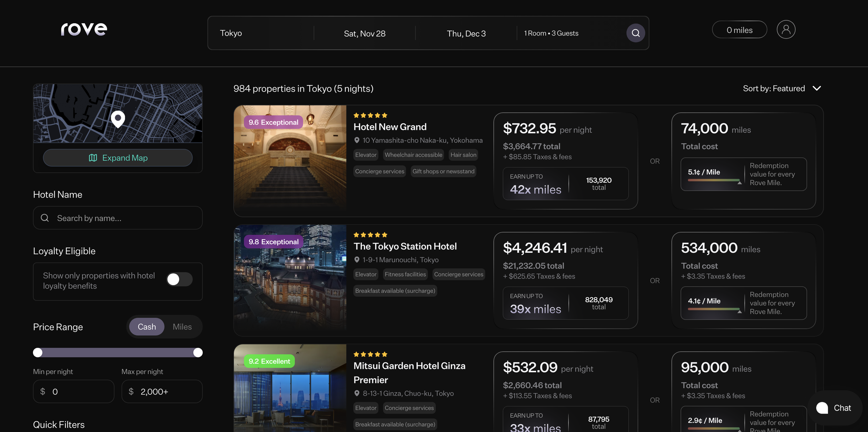The width and height of the screenshot is (868, 432).
Task: Click the $21,232.05 total text
Action: [x=533, y=266]
